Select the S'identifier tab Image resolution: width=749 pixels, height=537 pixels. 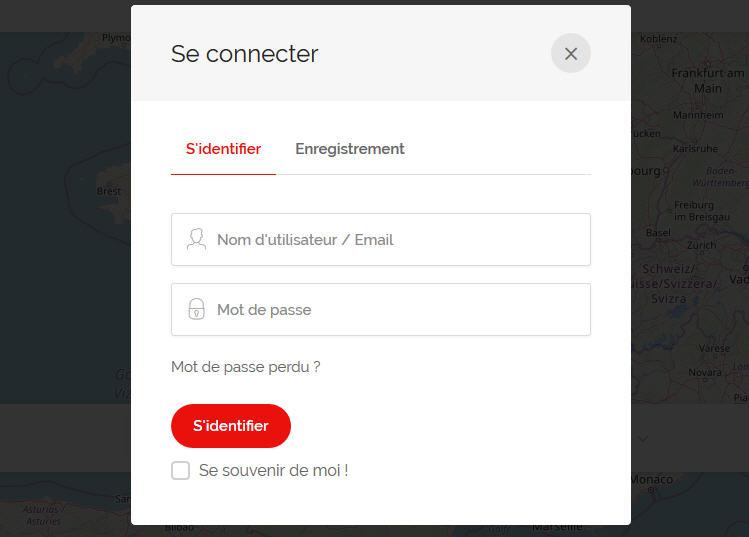[223, 149]
